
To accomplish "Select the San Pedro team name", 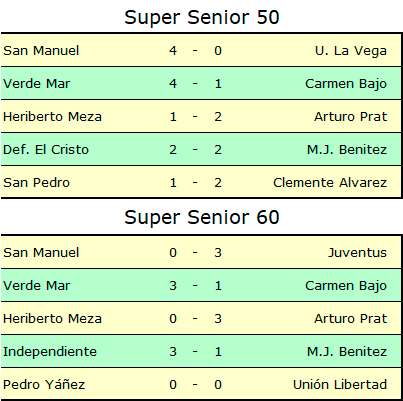I will click(x=37, y=183).
